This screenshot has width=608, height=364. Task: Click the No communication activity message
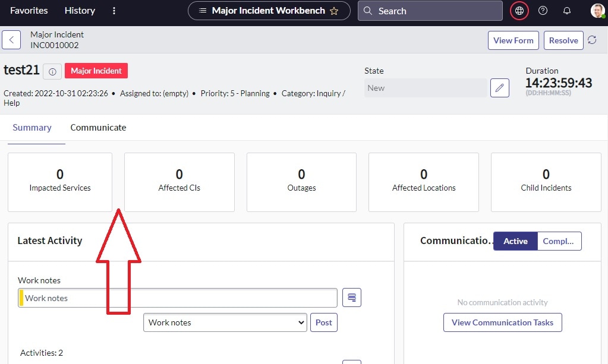[503, 302]
